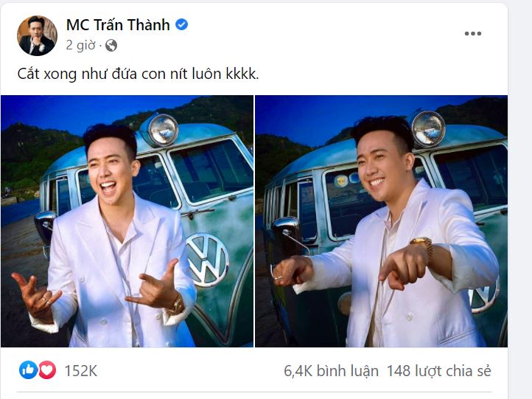Click the red heart Love reaction icon

point(47,369)
